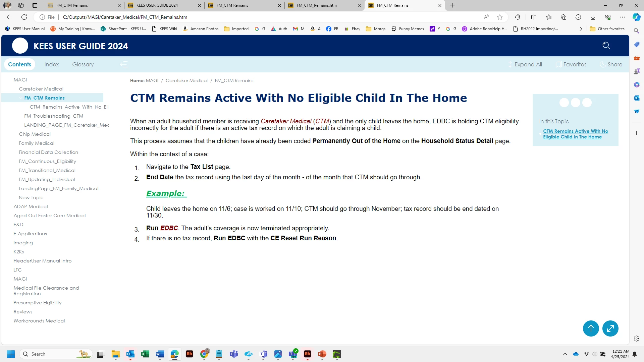Expand Caretaker Medical in contents tree
The width and height of the screenshot is (644, 362).
click(41, 89)
